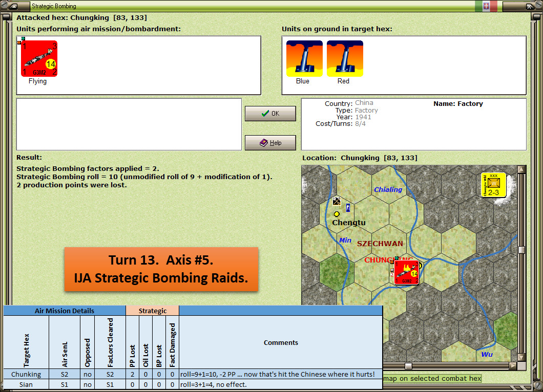Select the G3M2 bomber counter labeled Flying
Image resolution: width=543 pixels, height=392 pixels.
coord(39,58)
